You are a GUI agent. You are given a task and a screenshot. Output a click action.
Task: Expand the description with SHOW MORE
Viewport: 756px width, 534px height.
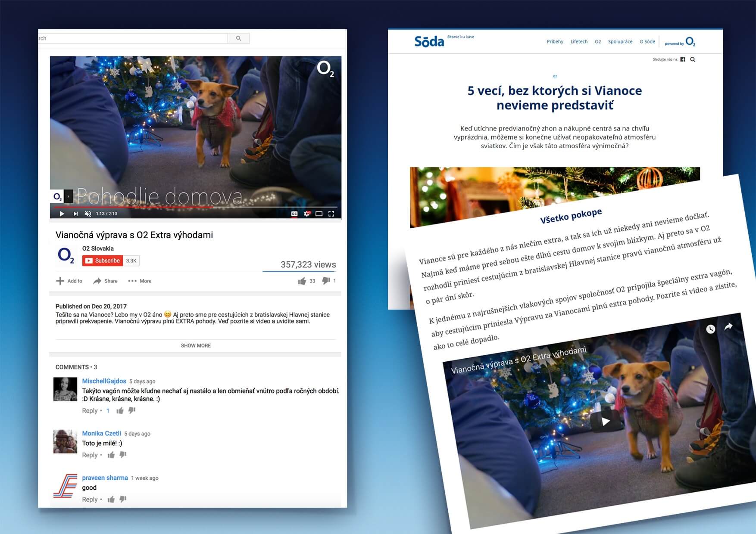tap(196, 345)
